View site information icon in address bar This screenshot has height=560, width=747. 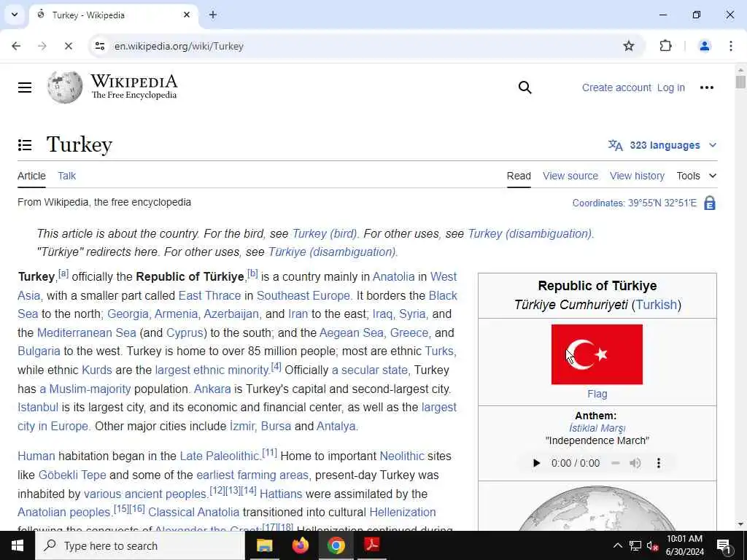point(99,46)
